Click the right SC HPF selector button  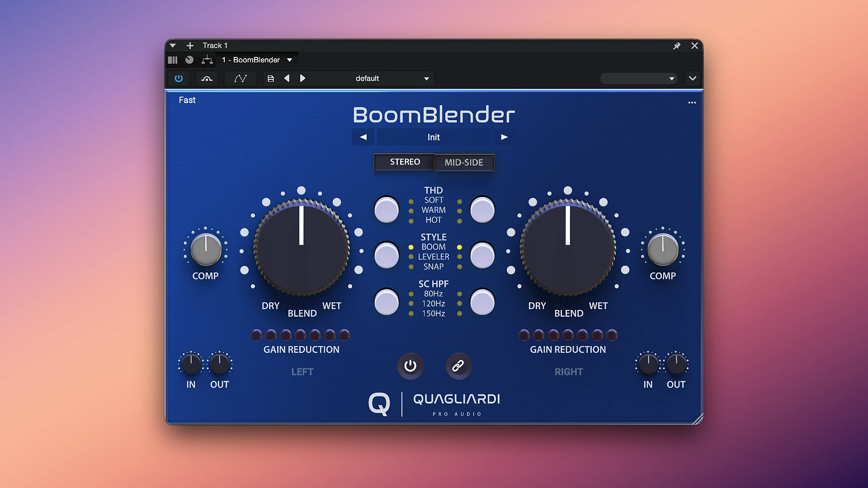click(x=482, y=302)
